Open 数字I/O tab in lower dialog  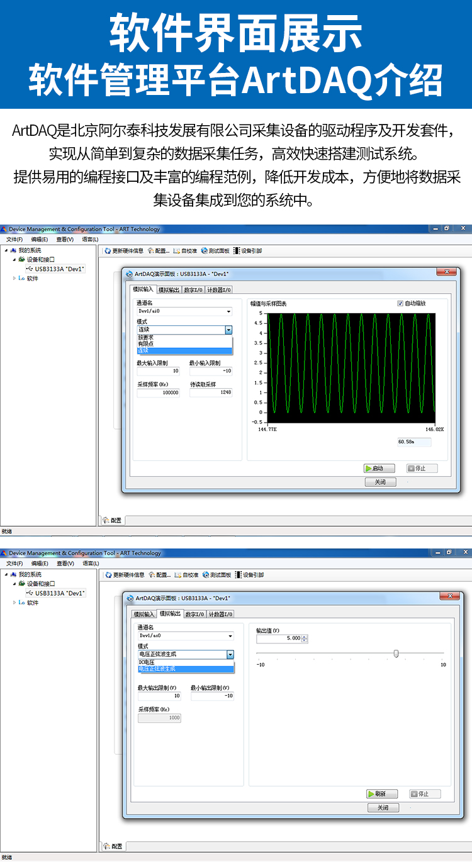coord(194,614)
